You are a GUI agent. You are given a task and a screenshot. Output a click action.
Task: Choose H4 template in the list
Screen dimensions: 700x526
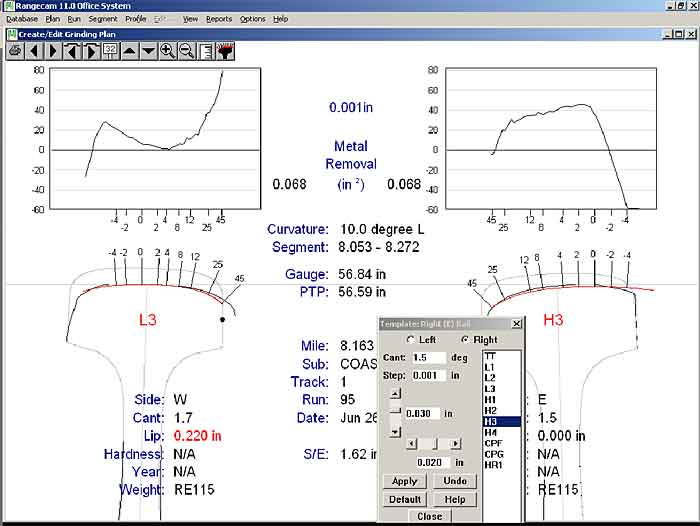click(x=490, y=432)
